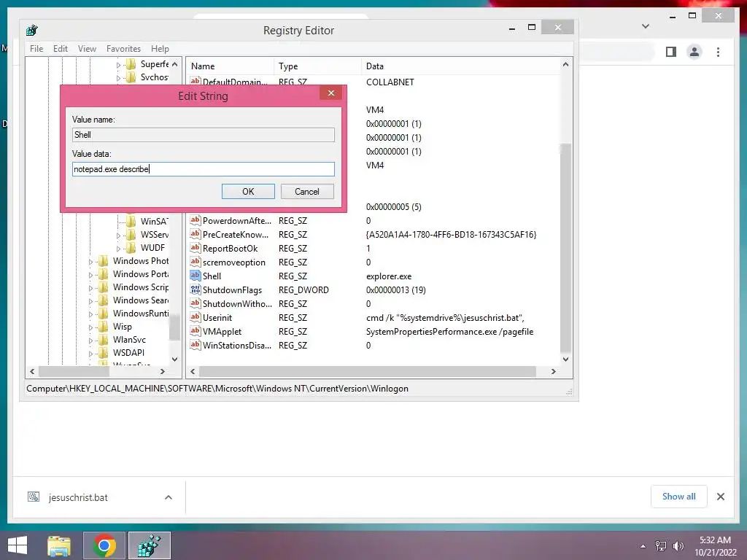Image resolution: width=747 pixels, height=560 pixels.
Task: Open the Help menu
Action: click(x=160, y=49)
